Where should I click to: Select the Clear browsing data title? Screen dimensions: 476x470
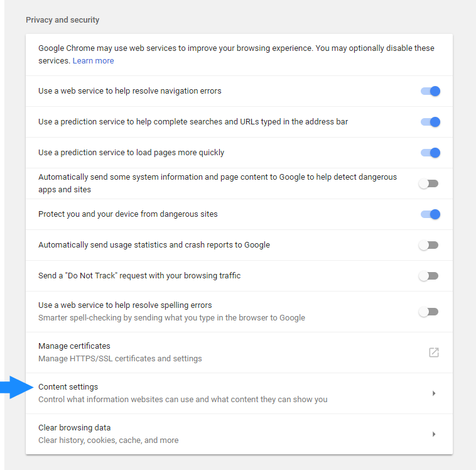[x=74, y=427]
